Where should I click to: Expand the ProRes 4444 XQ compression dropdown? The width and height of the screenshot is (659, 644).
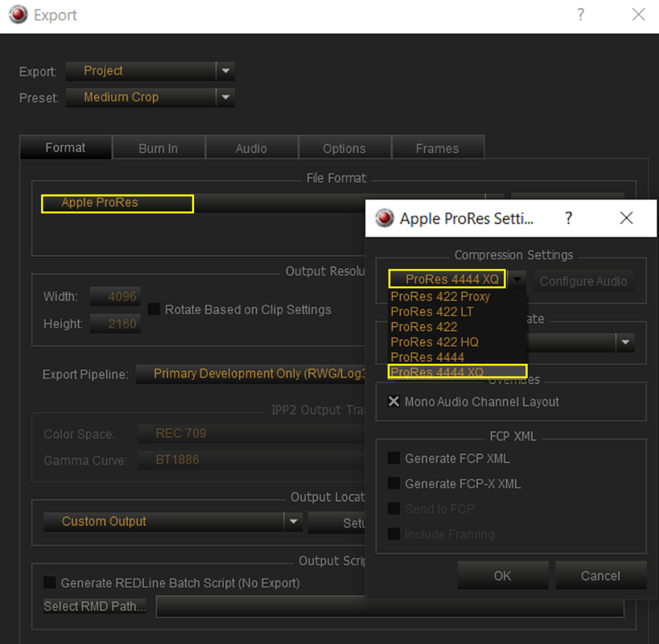[x=517, y=279]
